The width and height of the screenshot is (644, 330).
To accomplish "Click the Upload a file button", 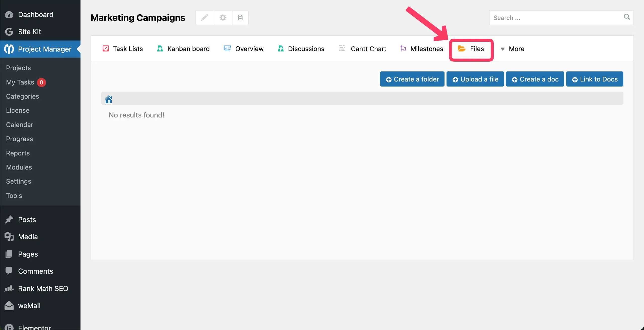I will tap(475, 79).
